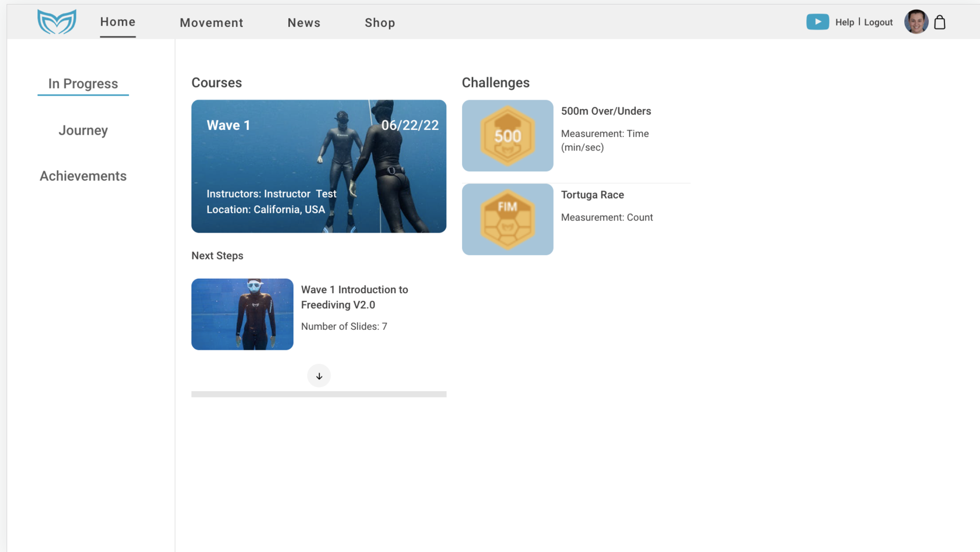Go to the News page
Screen dimensions: 980x552
pyautogui.click(x=304, y=23)
